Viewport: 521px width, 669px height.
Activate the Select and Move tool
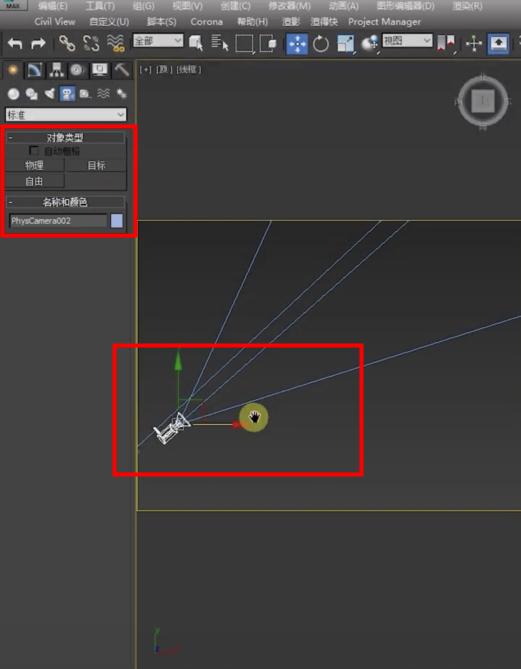tap(297, 44)
